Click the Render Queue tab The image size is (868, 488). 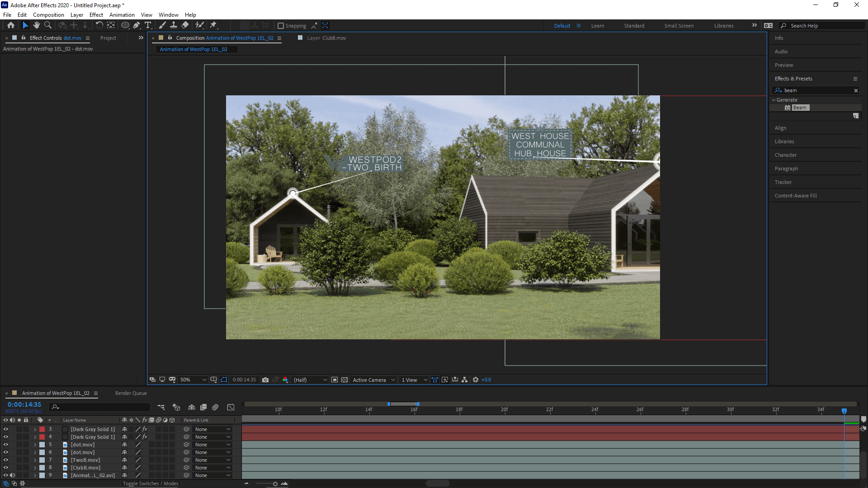pyautogui.click(x=131, y=393)
